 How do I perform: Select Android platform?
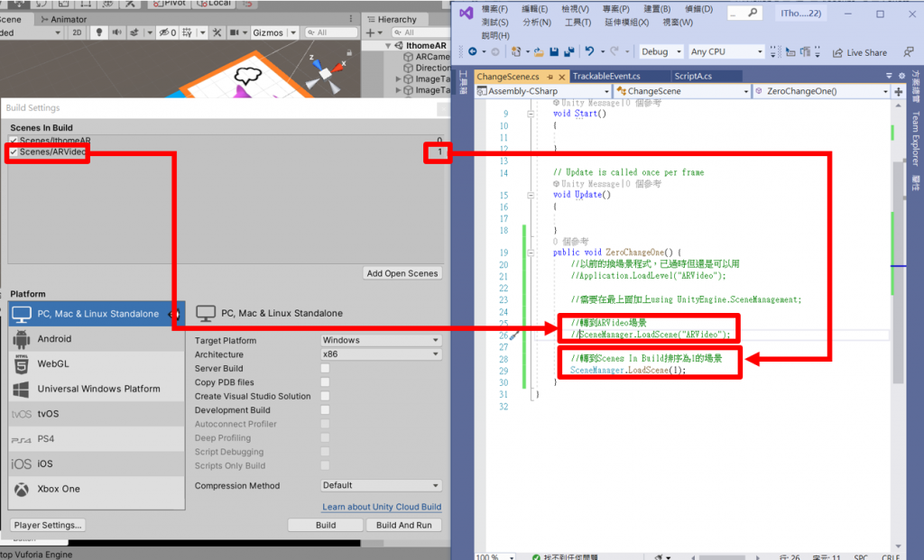click(97, 338)
